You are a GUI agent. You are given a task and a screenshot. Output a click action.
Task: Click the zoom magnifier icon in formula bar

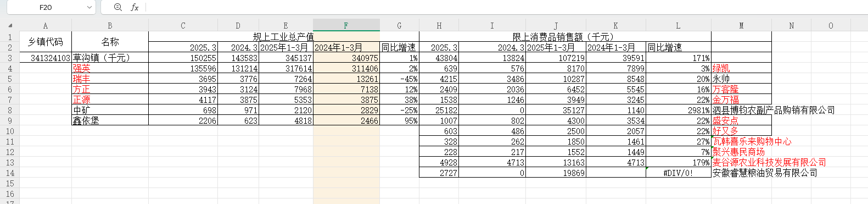click(118, 7)
